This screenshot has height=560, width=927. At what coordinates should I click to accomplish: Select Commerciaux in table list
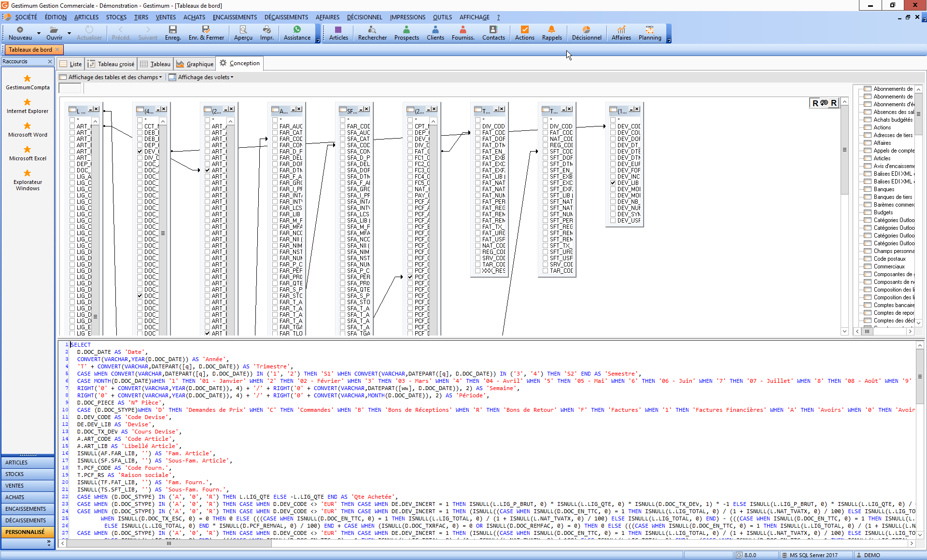(889, 266)
